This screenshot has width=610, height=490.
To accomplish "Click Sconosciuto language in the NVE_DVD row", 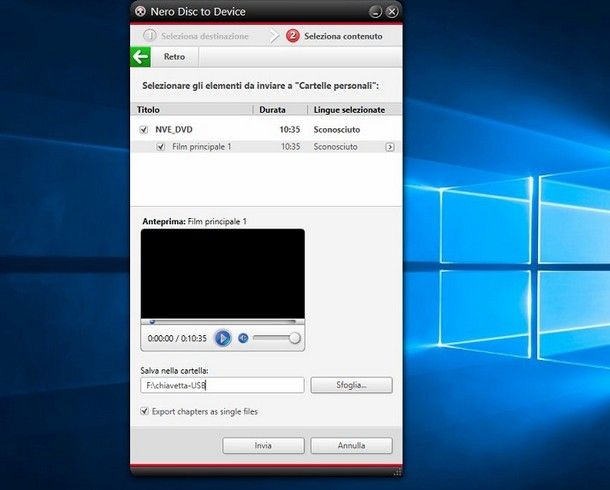I will 337,130.
